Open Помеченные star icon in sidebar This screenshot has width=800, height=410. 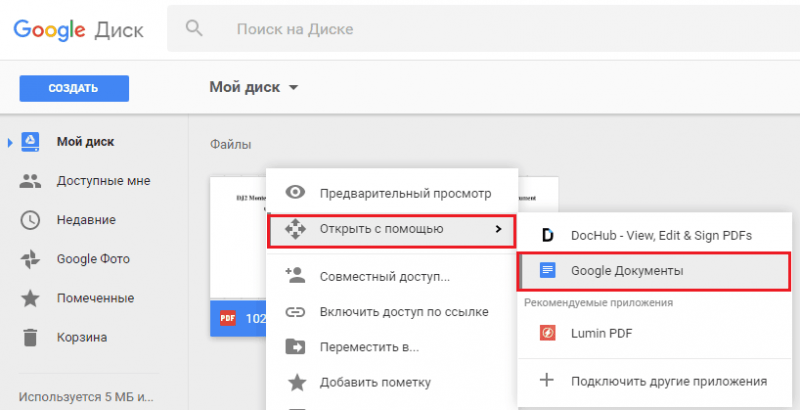point(30,298)
